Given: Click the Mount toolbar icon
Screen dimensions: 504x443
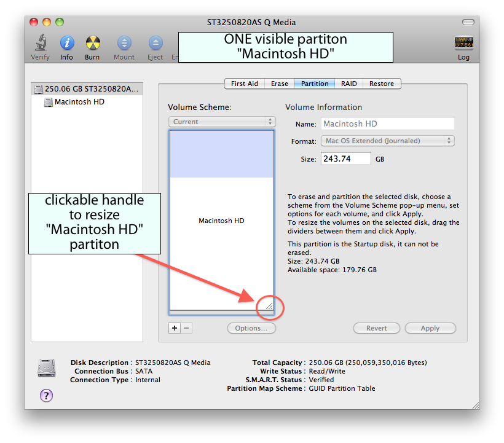Looking at the screenshot, I should pyautogui.click(x=124, y=43).
